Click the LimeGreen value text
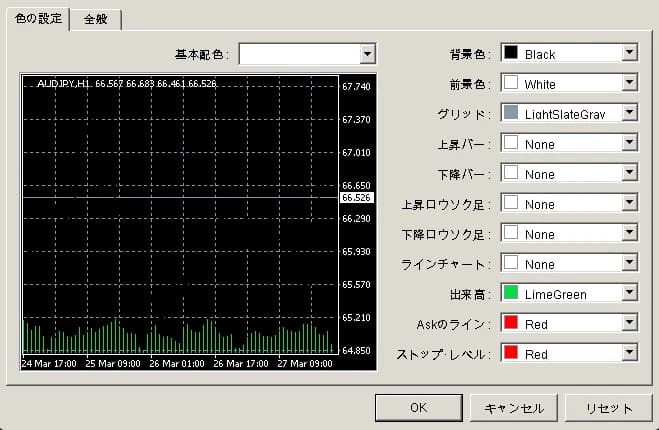 coord(556,295)
